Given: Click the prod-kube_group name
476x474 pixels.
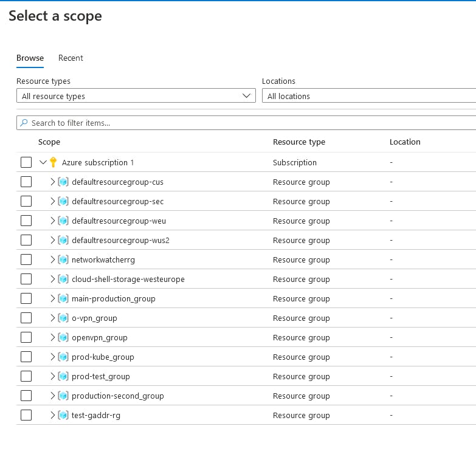Looking at the screenshot, I should coord(103,357).
